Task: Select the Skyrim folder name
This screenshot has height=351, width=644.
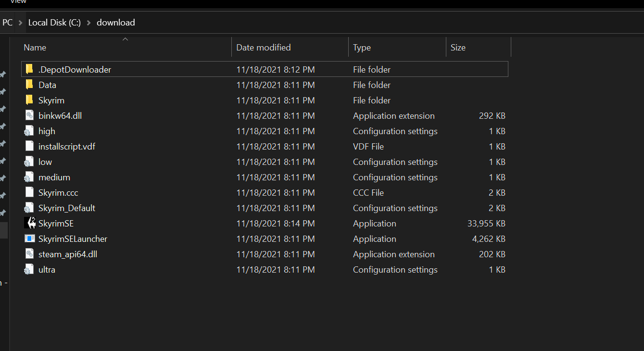Action: (x=51, y=100)
